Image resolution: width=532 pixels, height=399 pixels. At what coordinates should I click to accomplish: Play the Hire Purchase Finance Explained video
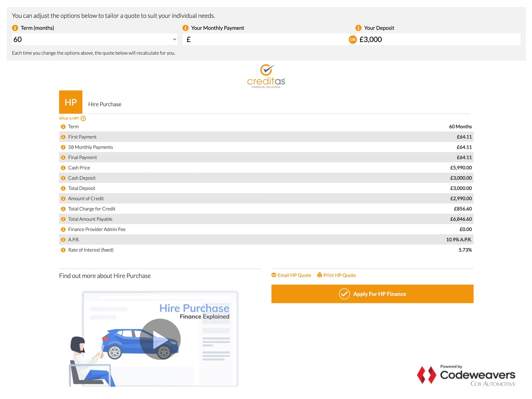[x=160, y=339]
